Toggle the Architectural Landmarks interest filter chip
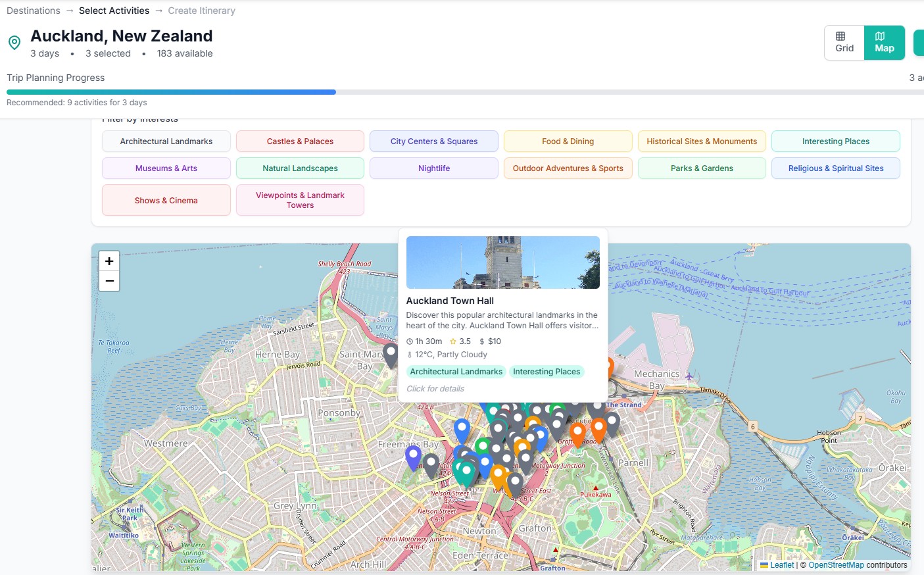The height and width of the screenshot is (575, 924). (x=166, y=141)
